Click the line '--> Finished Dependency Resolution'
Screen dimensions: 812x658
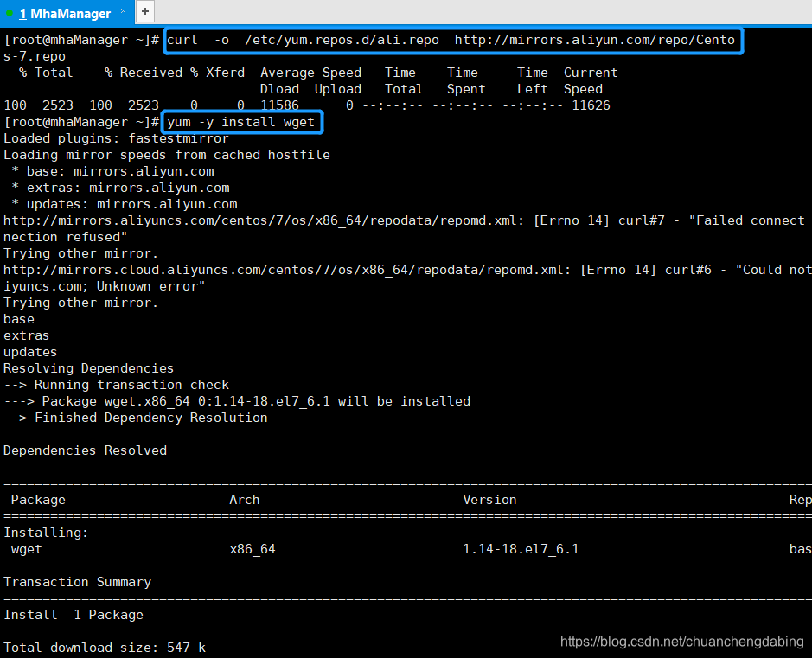(135, 418)
